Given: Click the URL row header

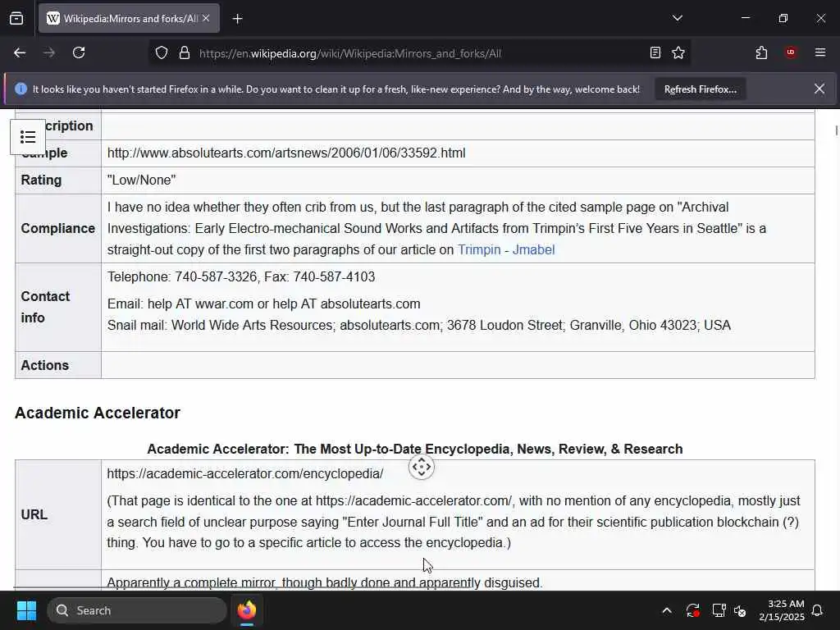Looking at the screenshot, I should [58, 514].
